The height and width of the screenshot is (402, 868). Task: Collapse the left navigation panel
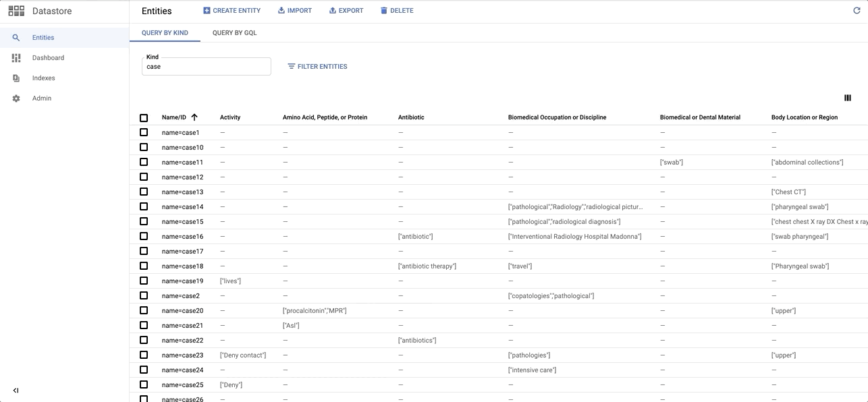pyautogui.click(x=16, y=391)
